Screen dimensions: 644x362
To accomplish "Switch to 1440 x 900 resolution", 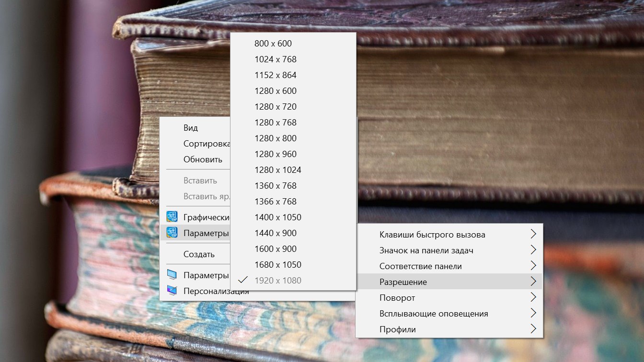I will click(293, 233).
